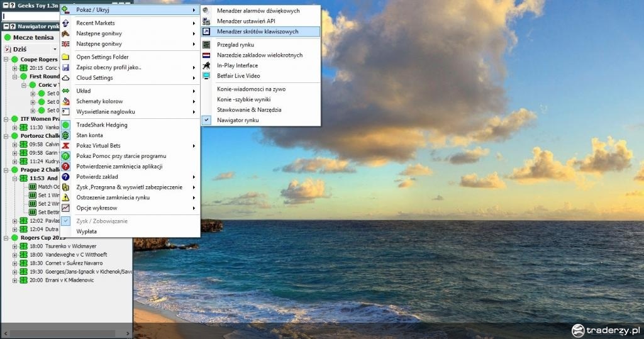Click the Pokaz Virtual Bets red icon
Viewport: 644px width, 339px height.
pyautogui.click(x=65, y=145)
